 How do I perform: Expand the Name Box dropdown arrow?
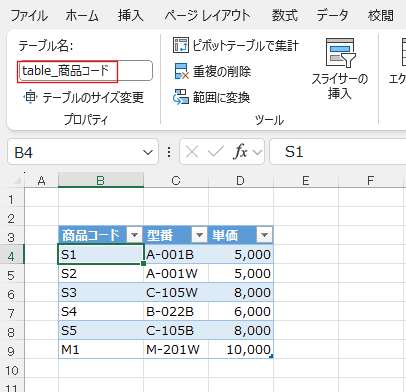click(148, 152)
